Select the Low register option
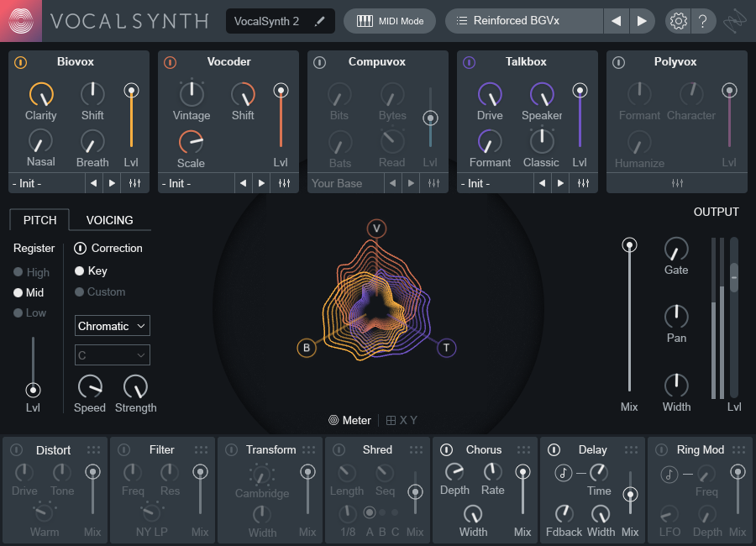 [30, 313]
